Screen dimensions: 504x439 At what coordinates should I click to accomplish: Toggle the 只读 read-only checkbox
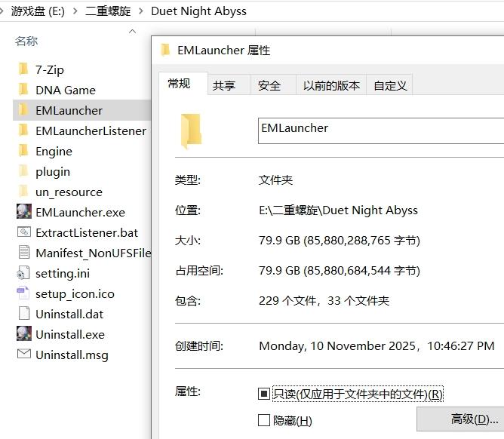click(x=264, y=394)
